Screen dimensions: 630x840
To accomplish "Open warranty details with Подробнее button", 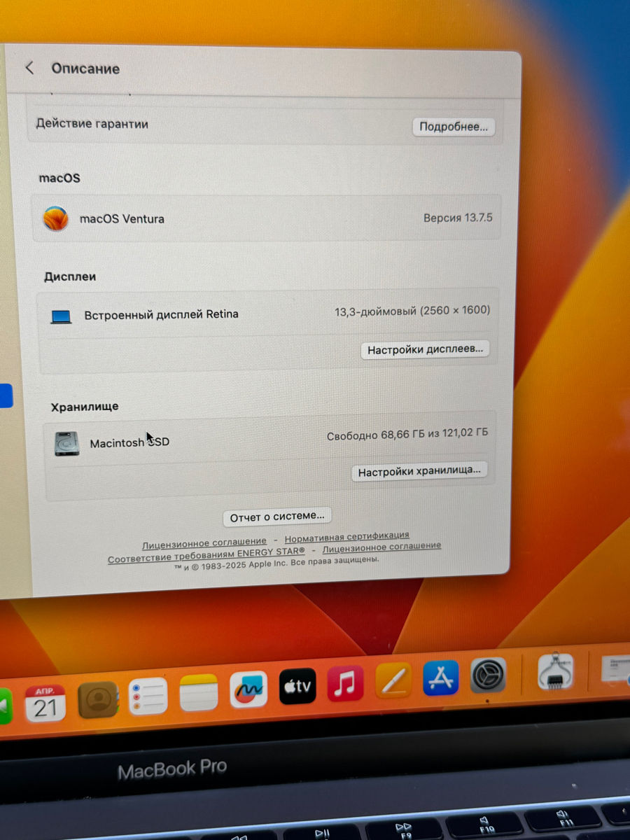I will (454, 127).
